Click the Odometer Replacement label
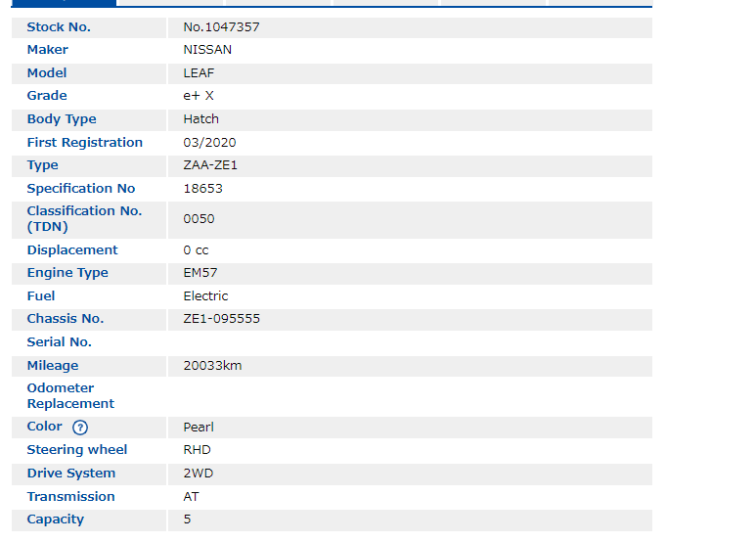The image size is (756, 542). [x=70, y=396]
